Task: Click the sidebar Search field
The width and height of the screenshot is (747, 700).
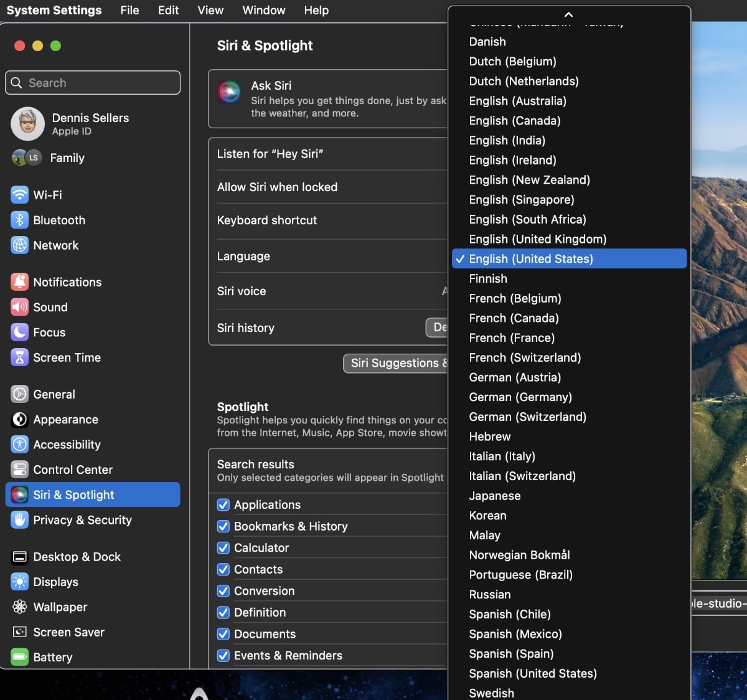Action: click(93, 83)
